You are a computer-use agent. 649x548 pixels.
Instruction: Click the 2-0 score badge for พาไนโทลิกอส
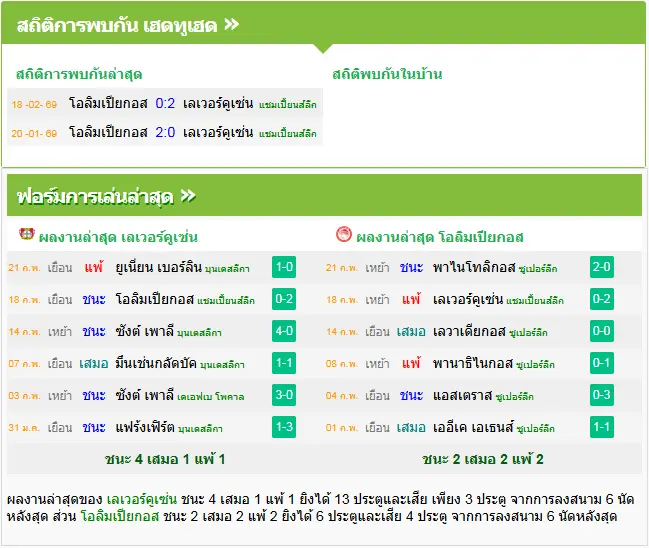coord(602,267)
